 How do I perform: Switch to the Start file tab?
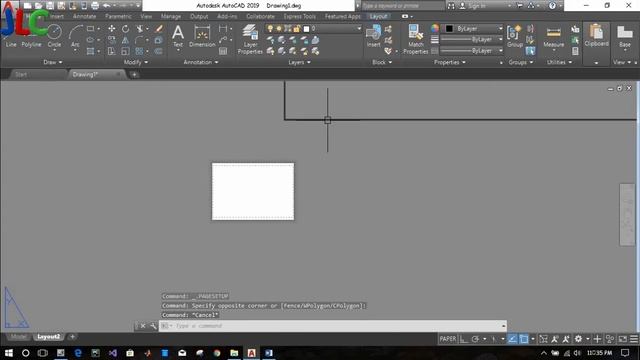click(x=21, y=75)
